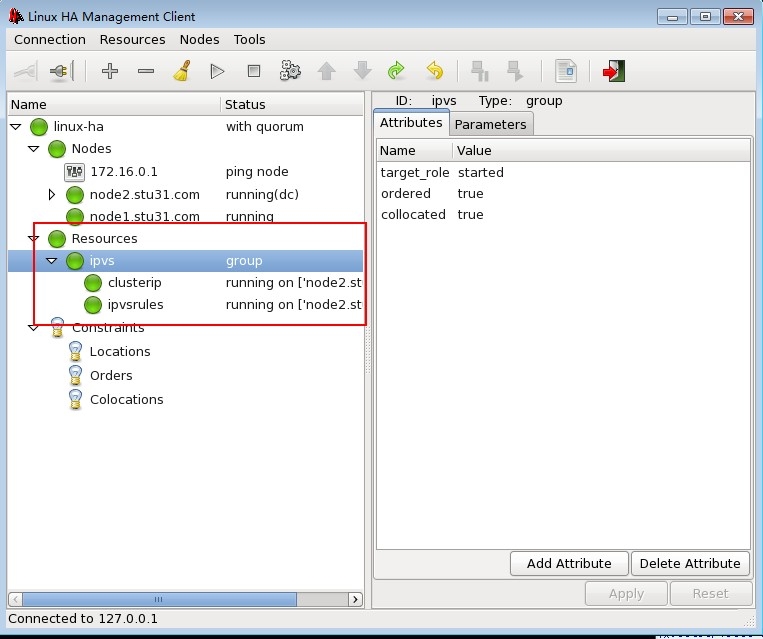The image size is (763, 639).
Task: Click the Locations light bulb icon
Action: pos(75,351)
